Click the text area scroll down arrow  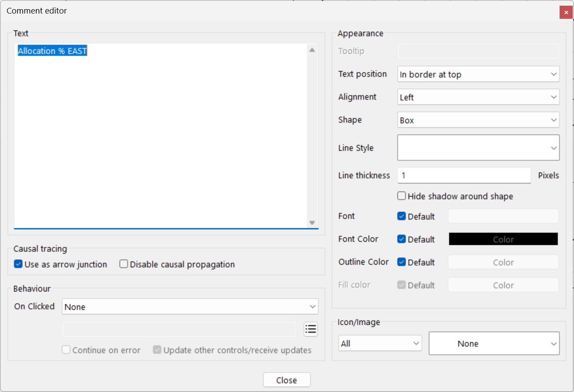pyautogui.click(x=312, y=223)
